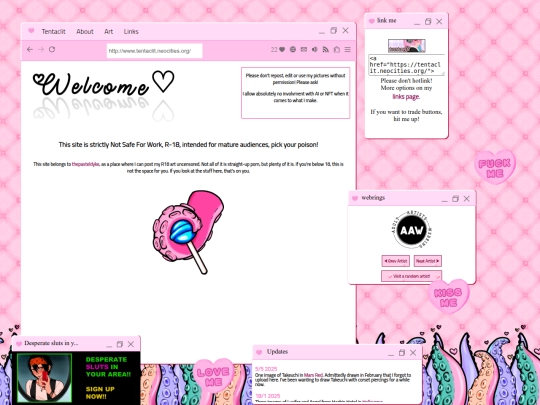Reload the page with the refresh icon
The image size is (540, 405).
(x=52, y=49)
